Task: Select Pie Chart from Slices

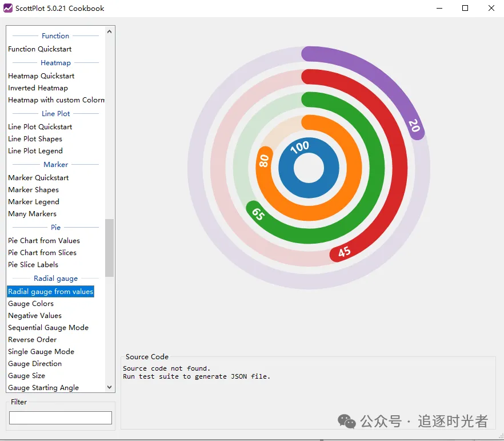Action: pos(42,252)
